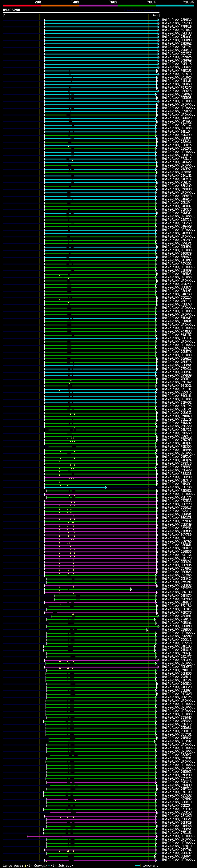The height and width of the screenshot is (868, 197).
Task: Click the magenta ~60% identity legend segment
Action: (x=98, y=6)
